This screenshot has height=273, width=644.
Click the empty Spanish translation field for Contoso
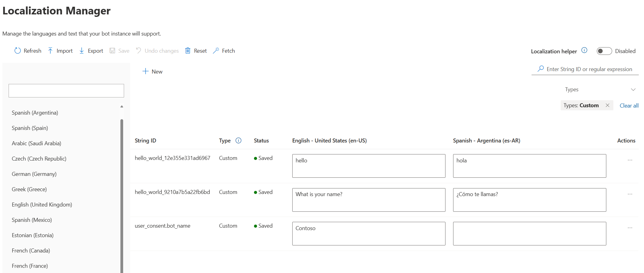(x=529, y=233)
